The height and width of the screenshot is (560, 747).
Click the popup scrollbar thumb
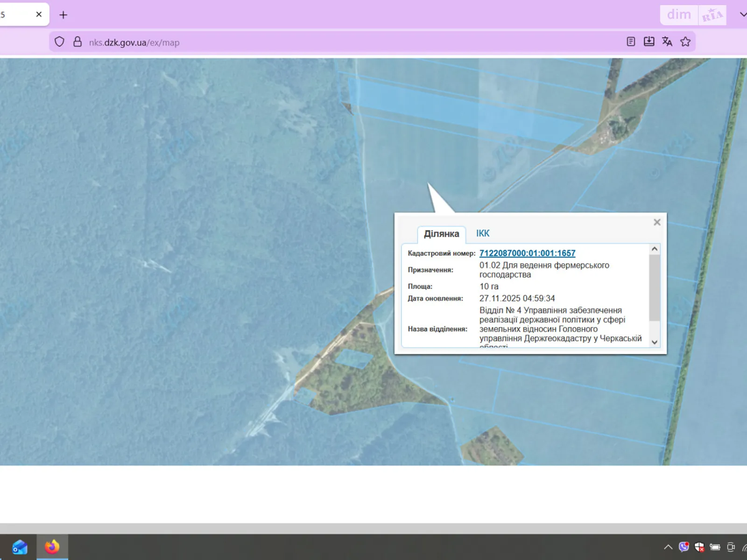(655, 287)
